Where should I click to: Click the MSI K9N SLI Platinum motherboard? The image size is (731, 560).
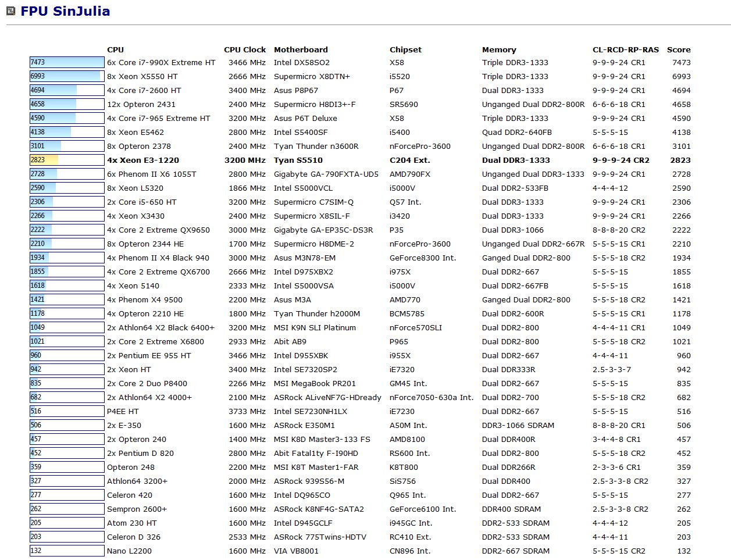[x=315, y=327]
